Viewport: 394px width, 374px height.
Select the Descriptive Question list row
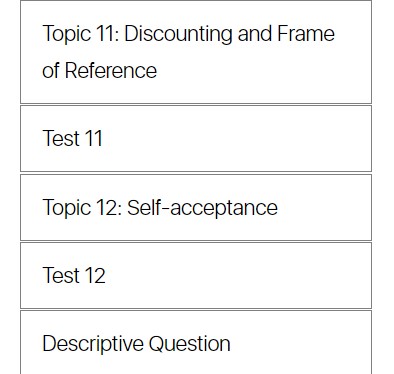point(196,342)
